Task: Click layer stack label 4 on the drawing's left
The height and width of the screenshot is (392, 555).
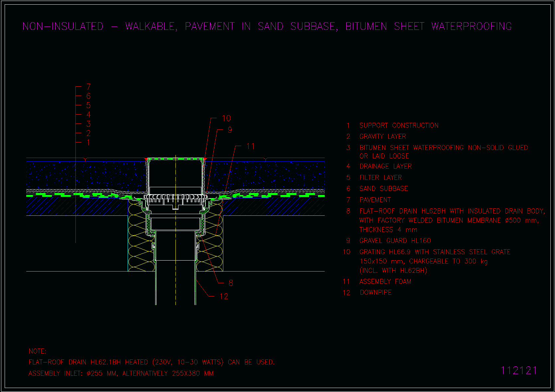Action: (88, 115)
